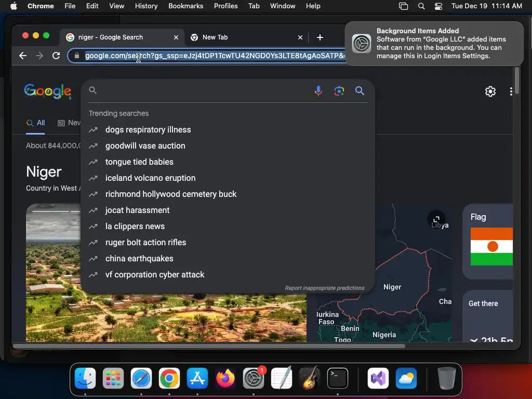Open Finder from the dock
Image resolution: width=532 pixels, height=399 pixels.
tap(85, 378)
